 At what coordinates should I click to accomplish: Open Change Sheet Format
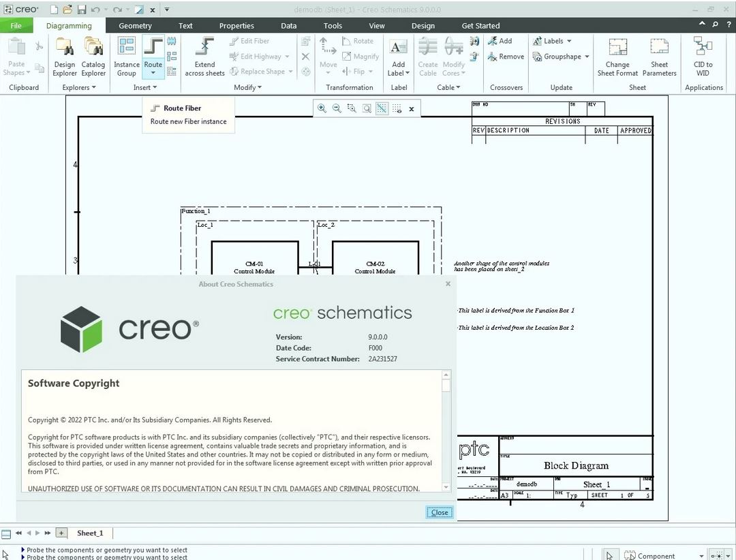click(x=617, y=57)
